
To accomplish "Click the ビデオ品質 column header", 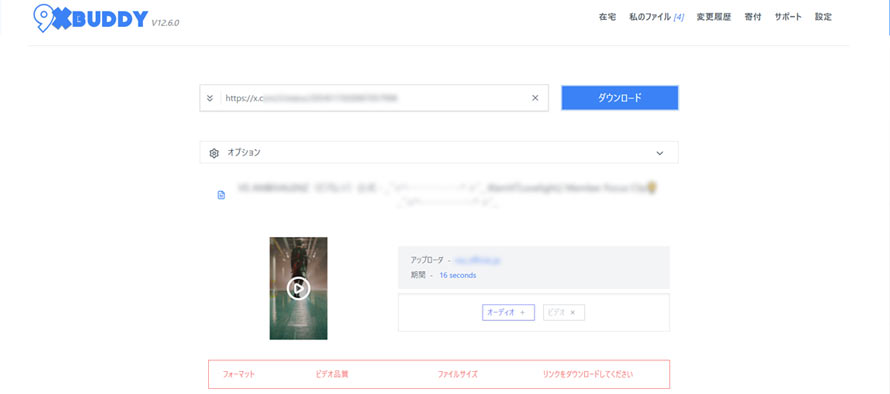I will tap(331, 374).
